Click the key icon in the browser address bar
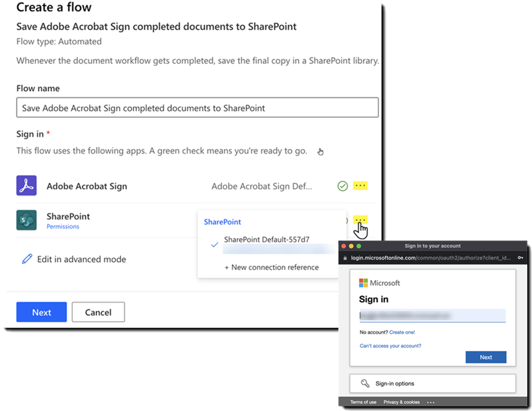 click(x=519, y=257)
